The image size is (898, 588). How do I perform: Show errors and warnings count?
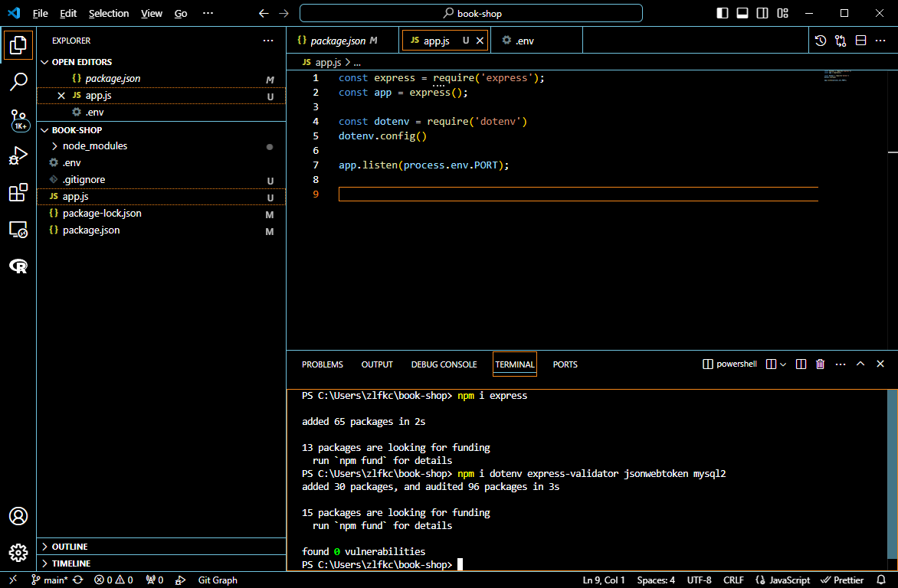coord(113,580)
